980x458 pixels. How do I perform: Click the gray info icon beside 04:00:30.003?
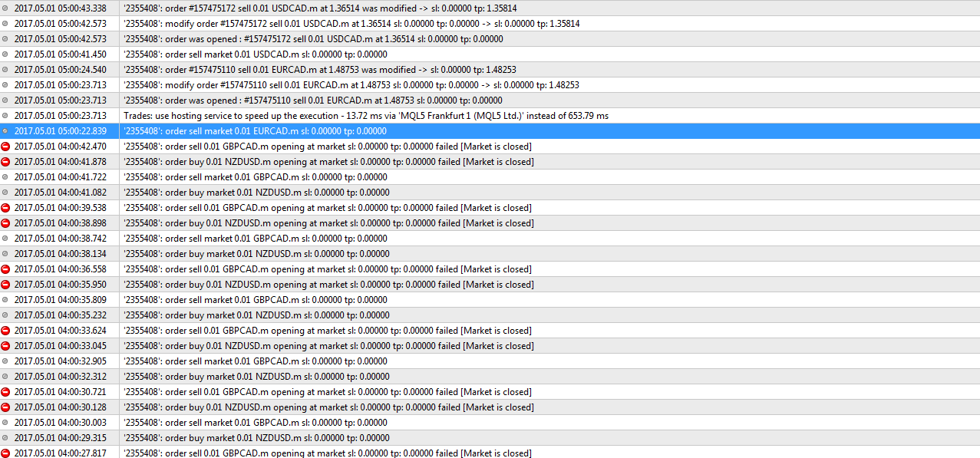coord(5,423)
